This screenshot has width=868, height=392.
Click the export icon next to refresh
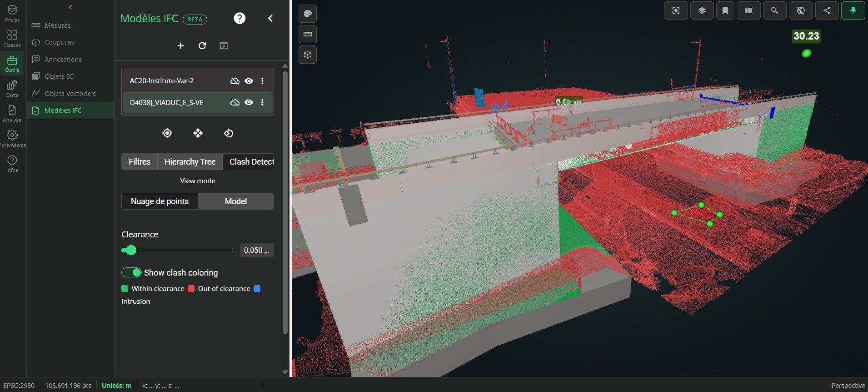pos(224,45)
